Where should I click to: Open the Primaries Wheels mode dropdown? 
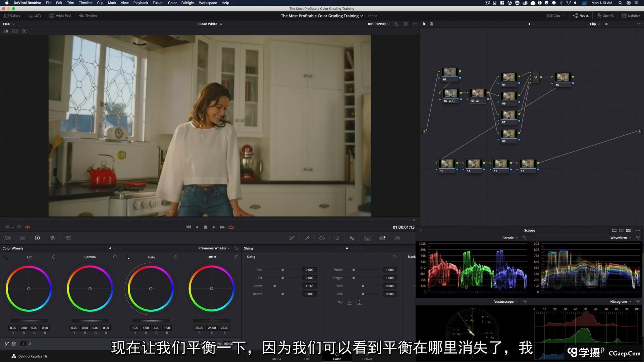coord(214,248)
